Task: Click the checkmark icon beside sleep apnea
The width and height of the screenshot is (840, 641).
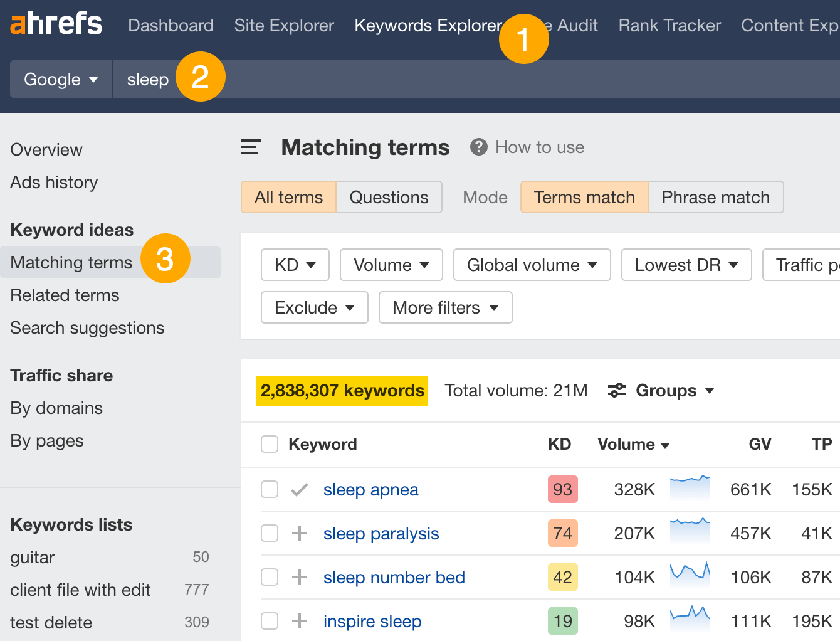Action: [x=300, y=489]
